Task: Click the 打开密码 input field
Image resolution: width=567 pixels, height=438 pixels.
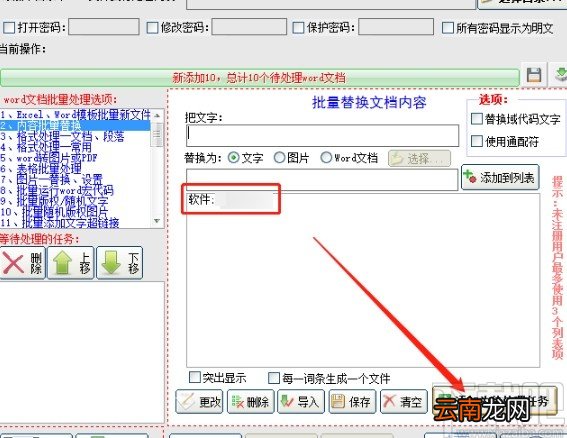Action: (x=104, y=27)
